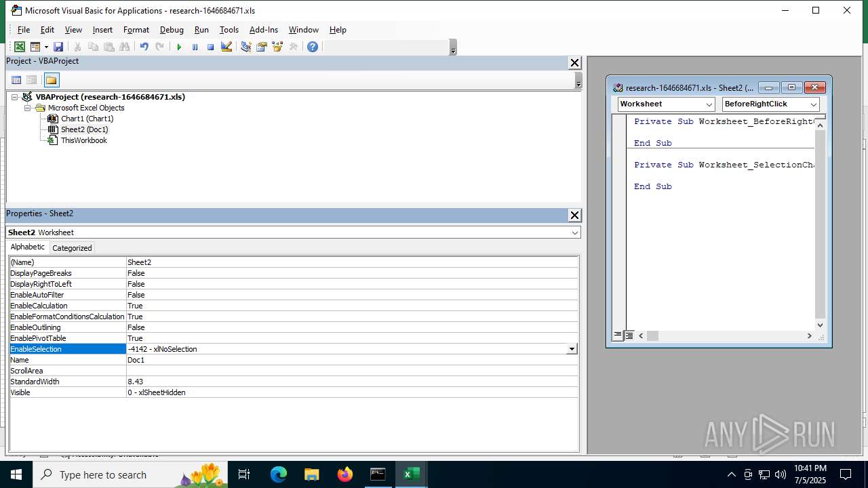This screenshot has height=488, width=868.
Task: Select the ScrollArea property value field
Action: point(352,371)
